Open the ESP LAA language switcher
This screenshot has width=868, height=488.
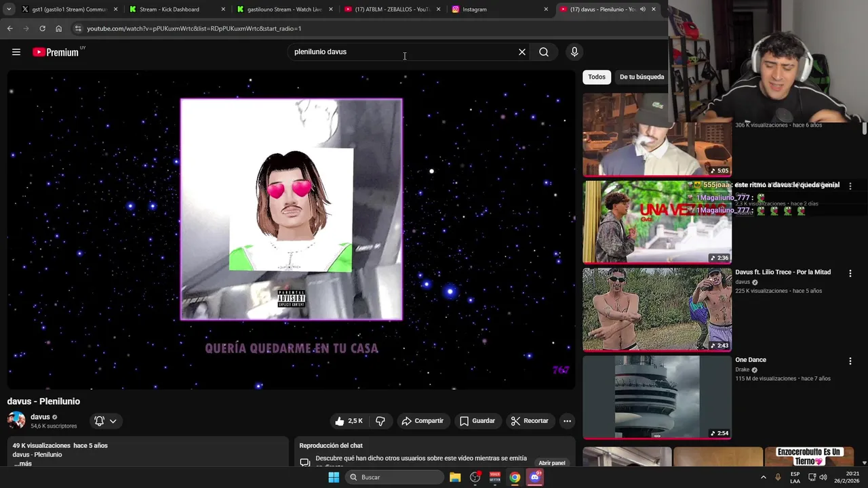pos(795,477)
